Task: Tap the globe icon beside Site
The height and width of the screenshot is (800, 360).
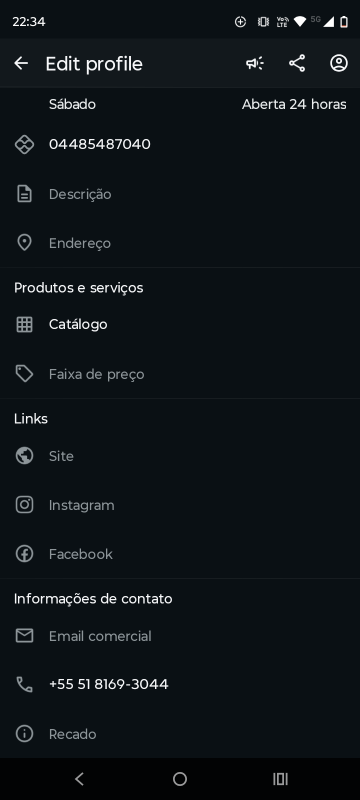Action: coord(24,456)
